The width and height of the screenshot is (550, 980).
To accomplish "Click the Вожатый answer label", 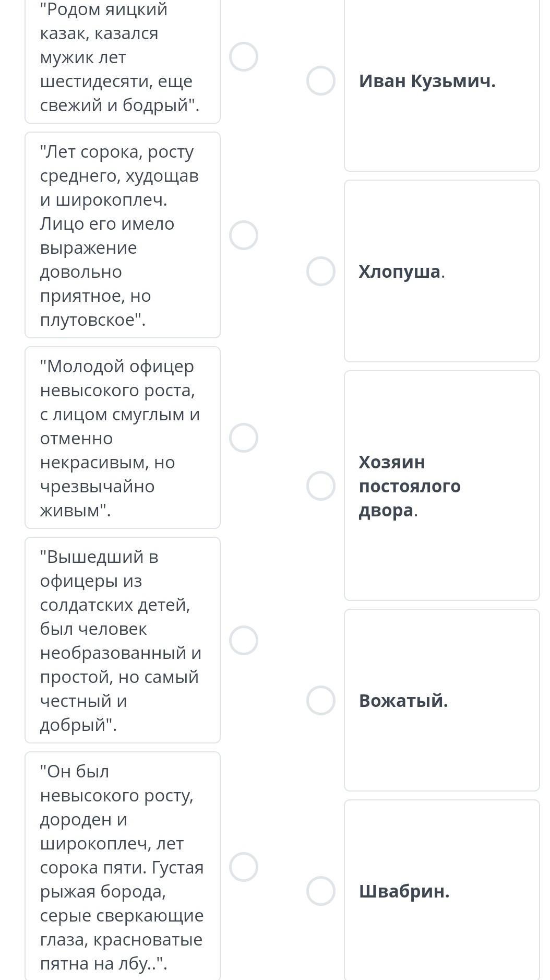I will pyautogui.click(x=403, y=701).
